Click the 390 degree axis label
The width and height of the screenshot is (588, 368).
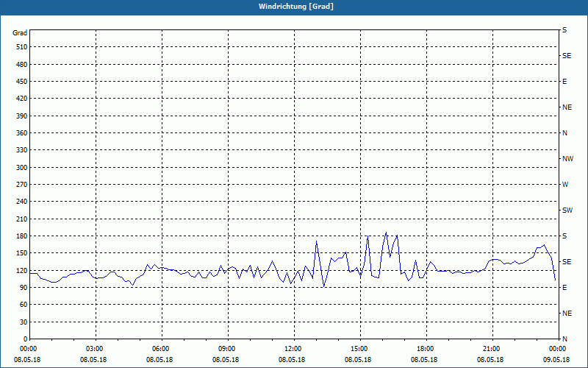pos(21,116)
